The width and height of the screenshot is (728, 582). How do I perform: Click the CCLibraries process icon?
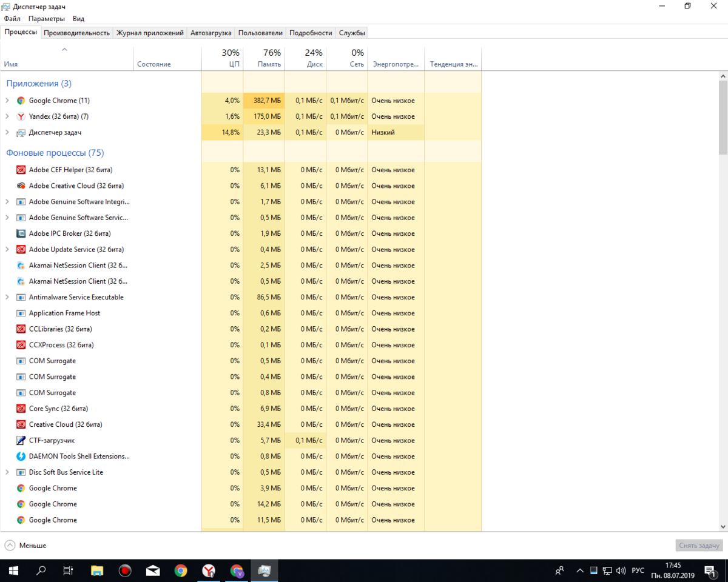point(21,329)
